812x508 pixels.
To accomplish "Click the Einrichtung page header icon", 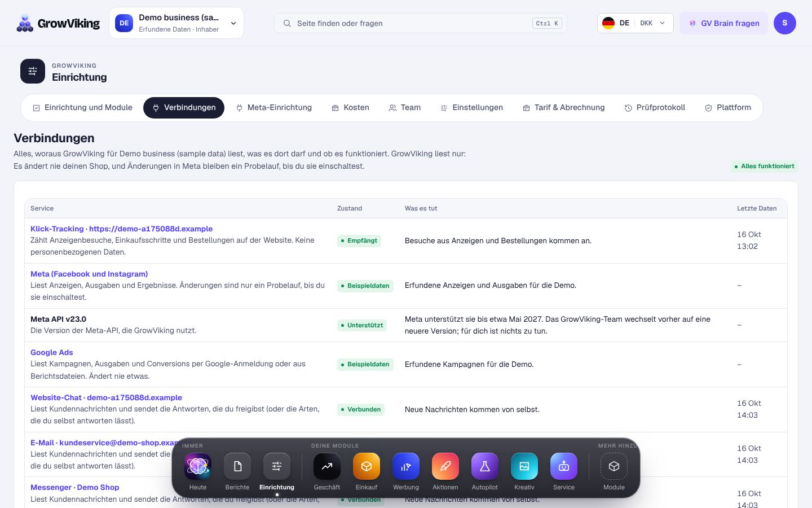I will [x=33, y=71].
